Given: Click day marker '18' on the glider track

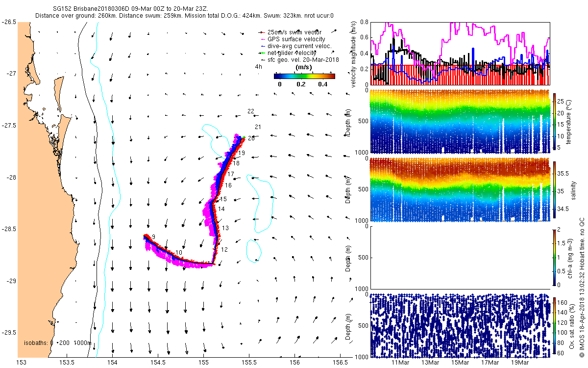Looking at the screenshot, I should click(236, 163).
